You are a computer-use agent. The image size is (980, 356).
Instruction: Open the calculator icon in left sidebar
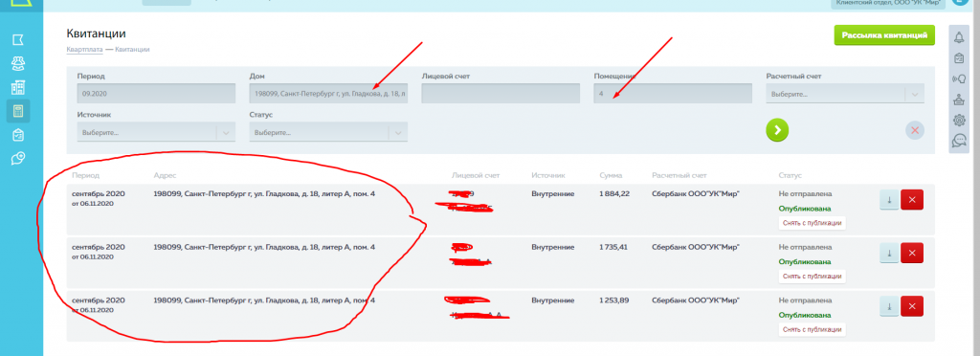pyautogui.click(x=18, y=111)
